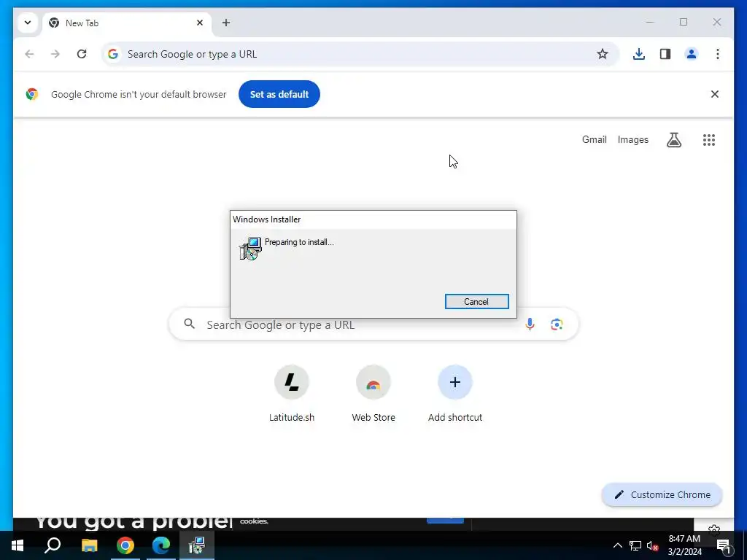Viewport: 747px width, 560px height.
Task: Open the tab search dropdown arrow
Action: click(x=28, y=23)
